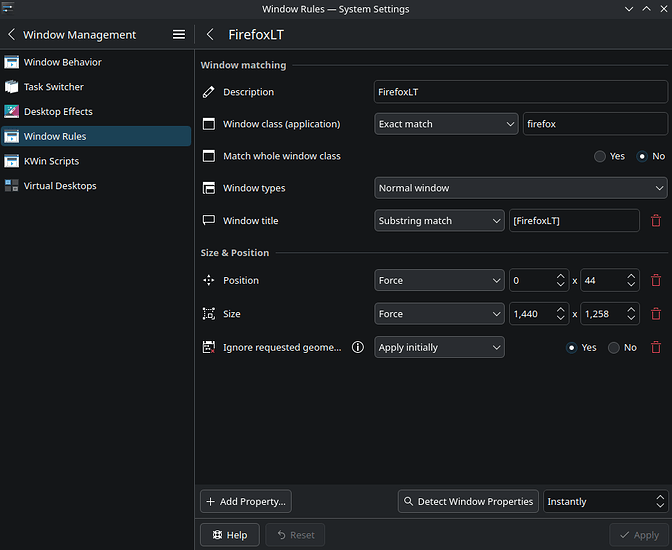Open Task Switcher settings
The image size is (672, 550).
click(96, 87)
